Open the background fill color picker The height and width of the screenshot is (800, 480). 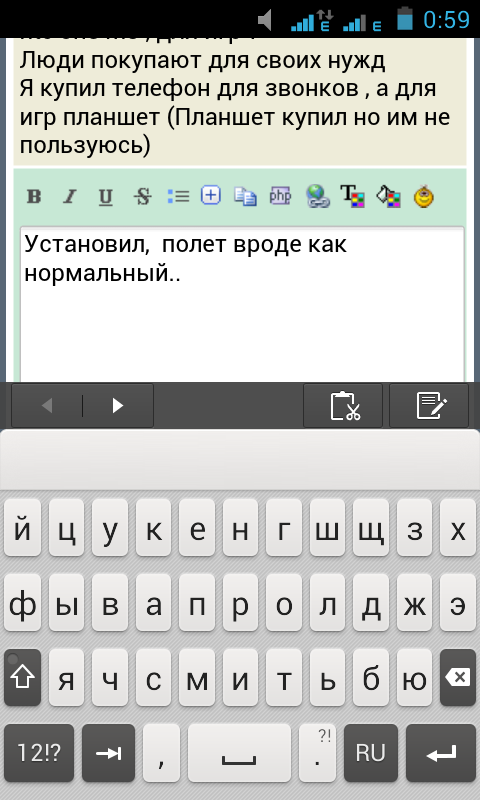[x=388, y=196]
